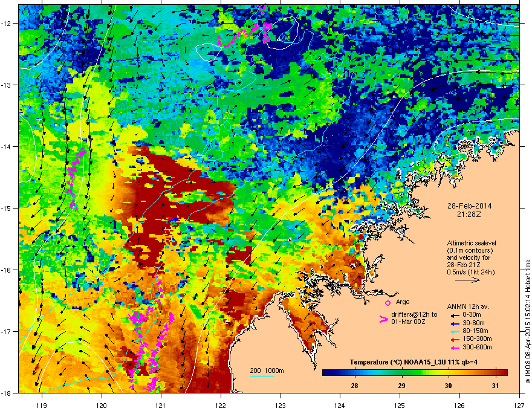Click the '30-80m' depth label
532x411 pixels.
(473, 323)
